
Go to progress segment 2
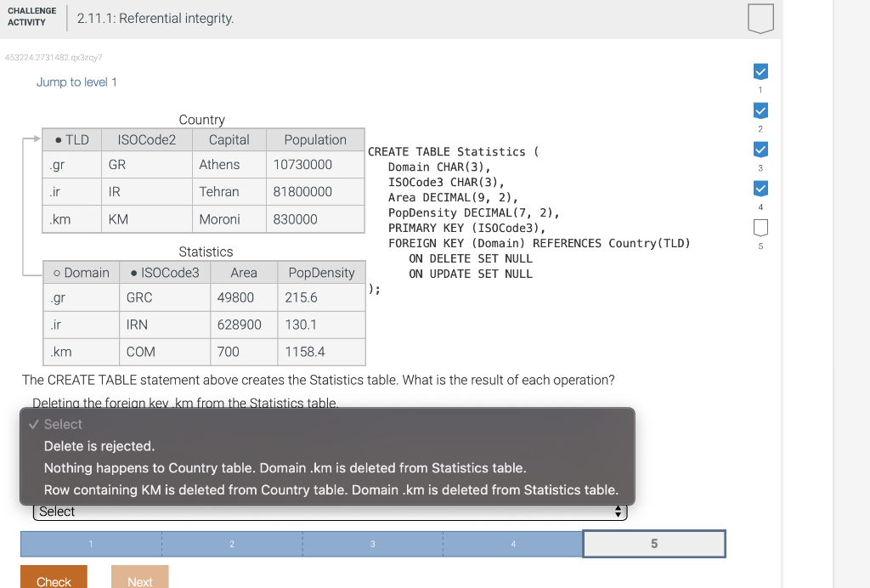pyautogui.click(x=232, y=544)
